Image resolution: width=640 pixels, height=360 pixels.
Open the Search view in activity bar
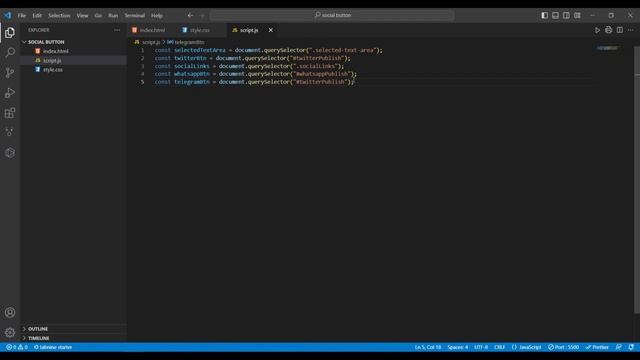point(10,52)
